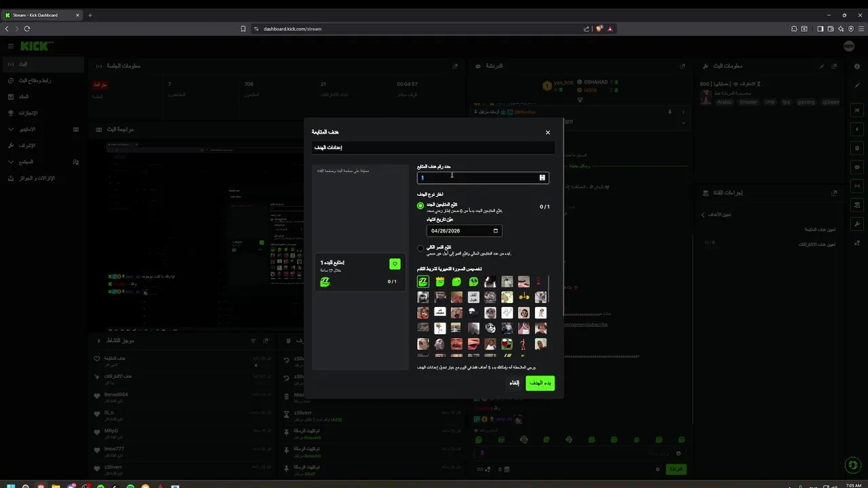The image size is (868, 488).
Task: Click the 04/26/2026 end date field
Action: (x=465, y=230)
